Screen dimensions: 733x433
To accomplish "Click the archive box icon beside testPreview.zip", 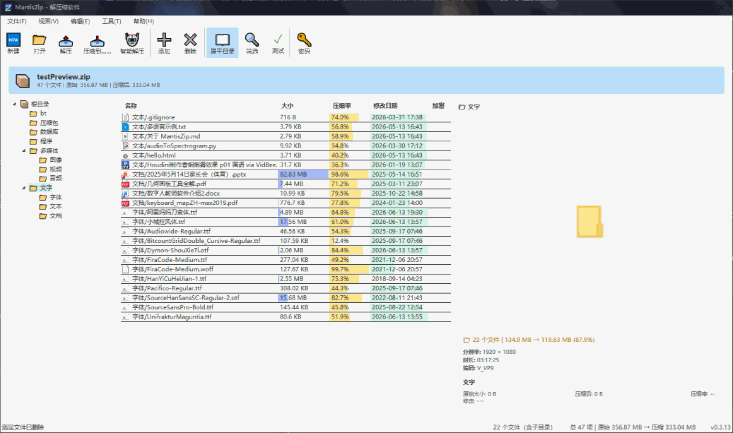I will pos(22,80).
